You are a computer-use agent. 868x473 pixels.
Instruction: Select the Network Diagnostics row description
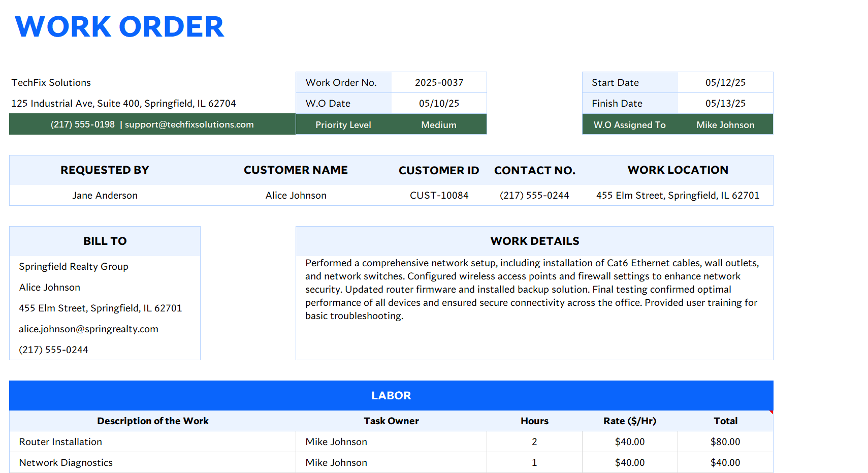coord(66,463)
